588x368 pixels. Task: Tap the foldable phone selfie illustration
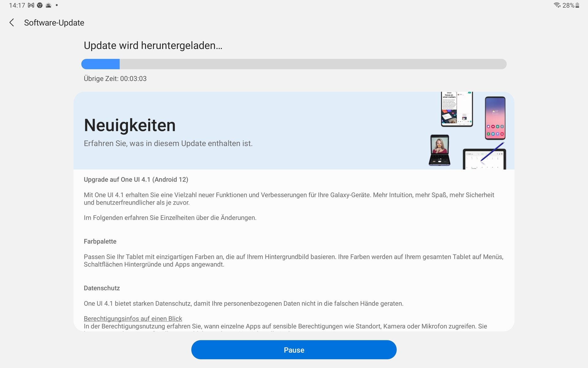(439, 150)
